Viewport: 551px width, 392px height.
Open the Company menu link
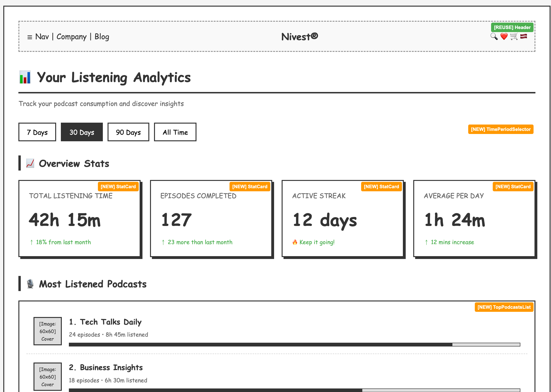[x=71, y=37]
